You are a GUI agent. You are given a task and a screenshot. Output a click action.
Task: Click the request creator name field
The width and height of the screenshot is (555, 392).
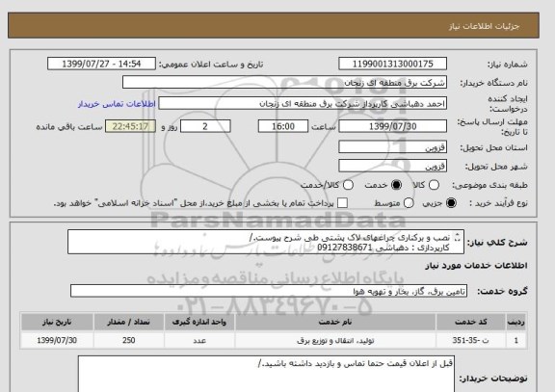pyautogui.click(x=303, y=104)
